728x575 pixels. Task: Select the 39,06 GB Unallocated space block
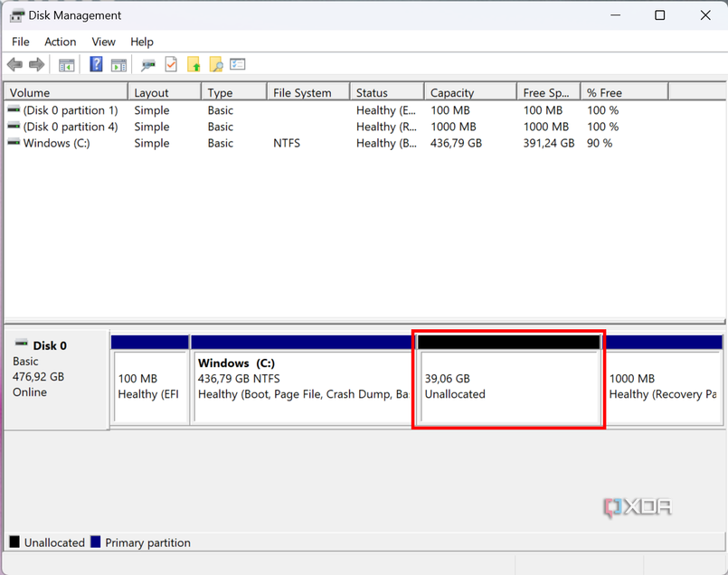(x=509, y=379)
